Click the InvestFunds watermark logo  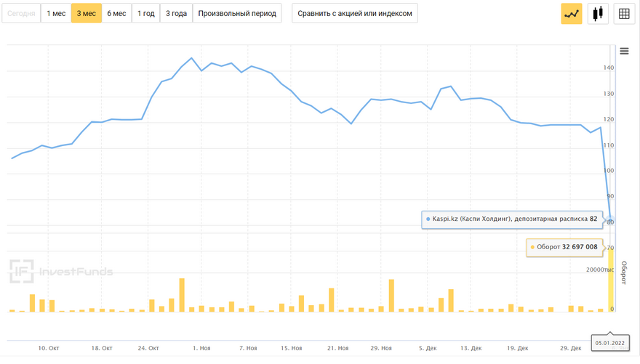(x=61, y=272)
